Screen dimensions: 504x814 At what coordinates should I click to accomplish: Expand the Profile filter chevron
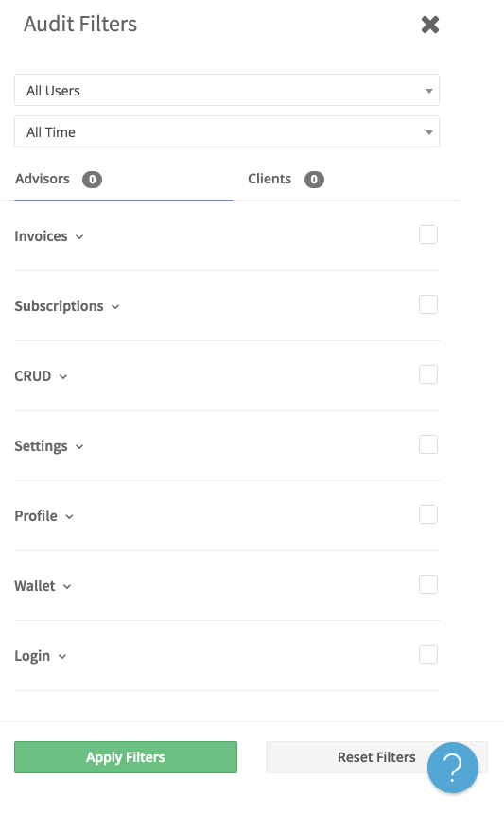70,516
